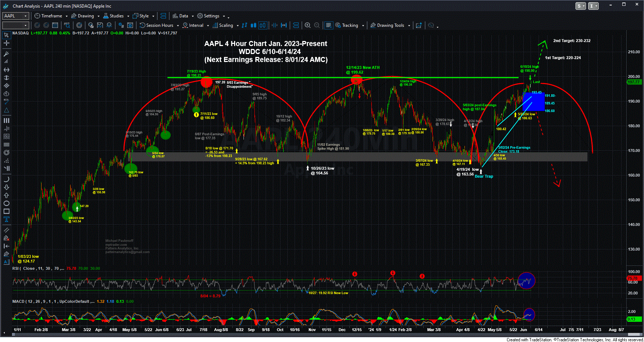
Task: Click the blue rectangle price zone
Action: pos(533,101)
